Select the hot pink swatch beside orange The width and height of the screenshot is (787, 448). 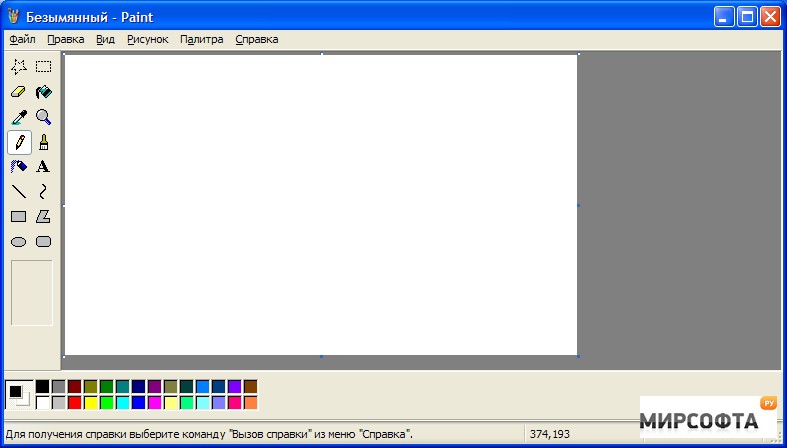pyautogui.click(x=234, y=403)
